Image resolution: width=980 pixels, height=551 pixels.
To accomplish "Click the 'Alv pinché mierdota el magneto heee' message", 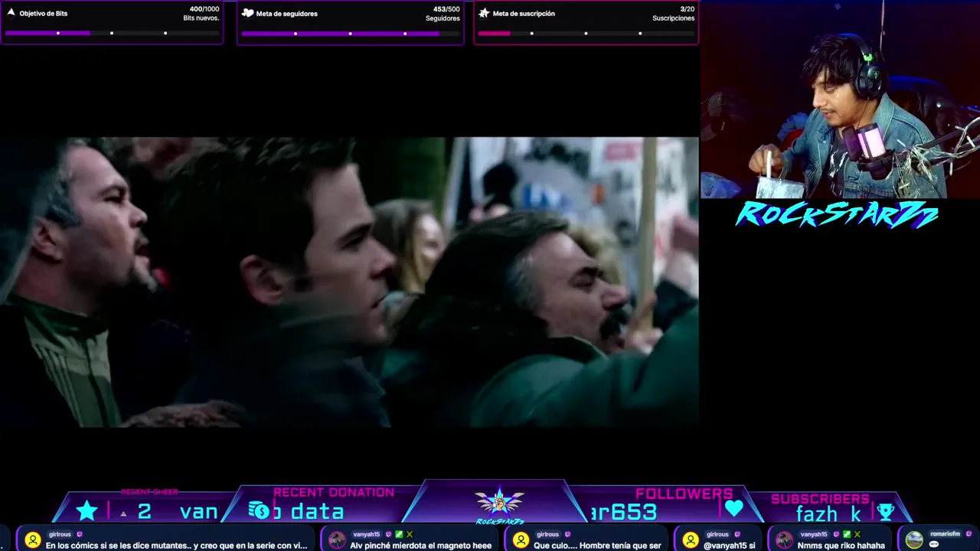I will tap(420, 546).
